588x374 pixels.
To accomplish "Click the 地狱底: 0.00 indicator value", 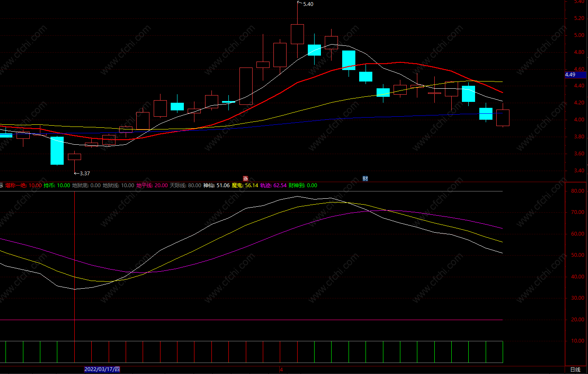I will click(x=87, y=186).
